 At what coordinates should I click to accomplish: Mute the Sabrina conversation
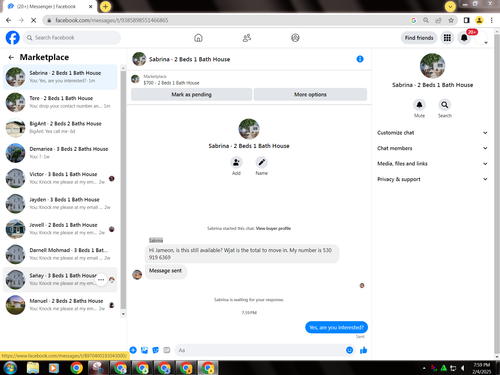click(419, 105)
